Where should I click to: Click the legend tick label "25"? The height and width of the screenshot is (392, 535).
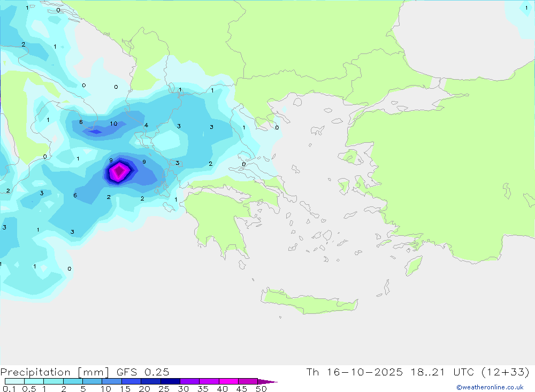(x=164, y=389)
